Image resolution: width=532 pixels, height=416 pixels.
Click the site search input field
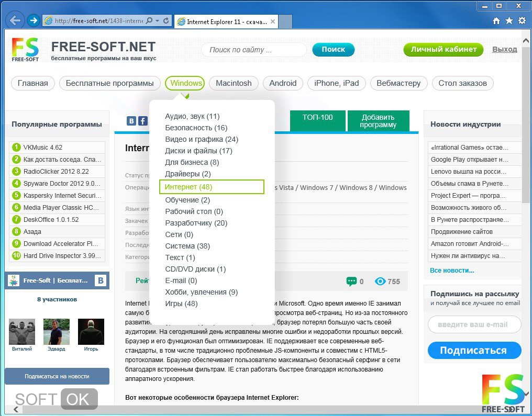[x=254, y=50]
